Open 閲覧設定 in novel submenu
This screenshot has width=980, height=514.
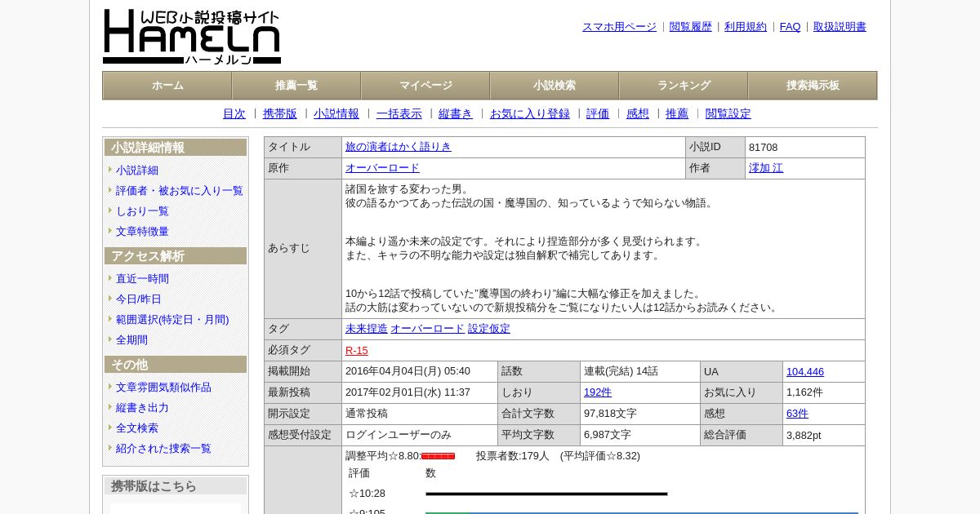[728, 114]
